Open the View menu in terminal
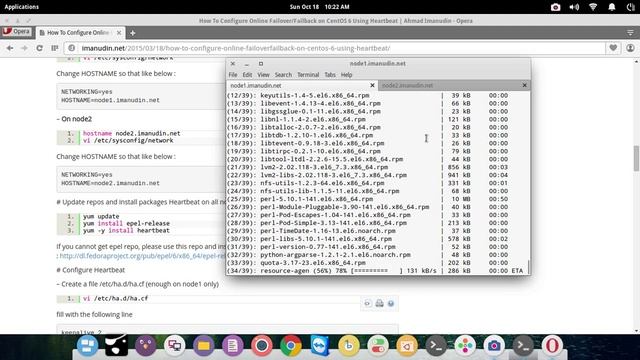The width and height of the screenshot is (640, 360). [263, 75]
